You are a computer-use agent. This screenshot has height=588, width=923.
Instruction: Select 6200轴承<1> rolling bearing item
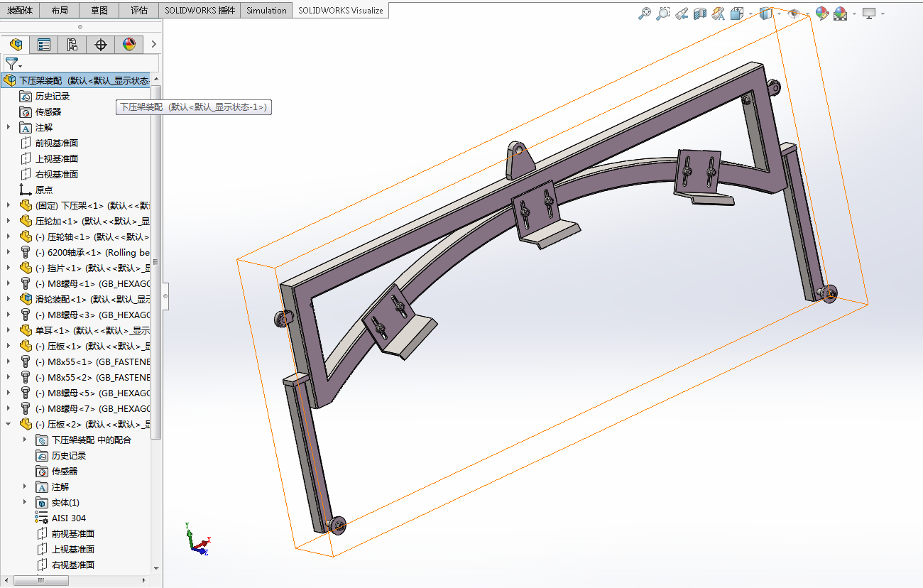92,252
